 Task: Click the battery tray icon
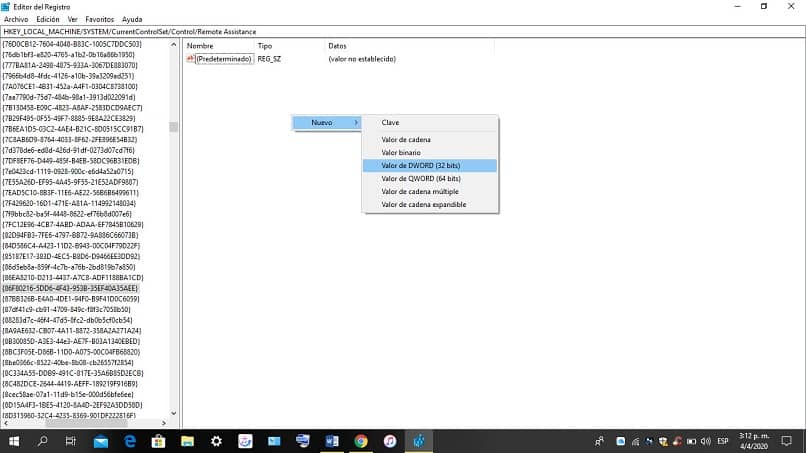tap(691, 441)
